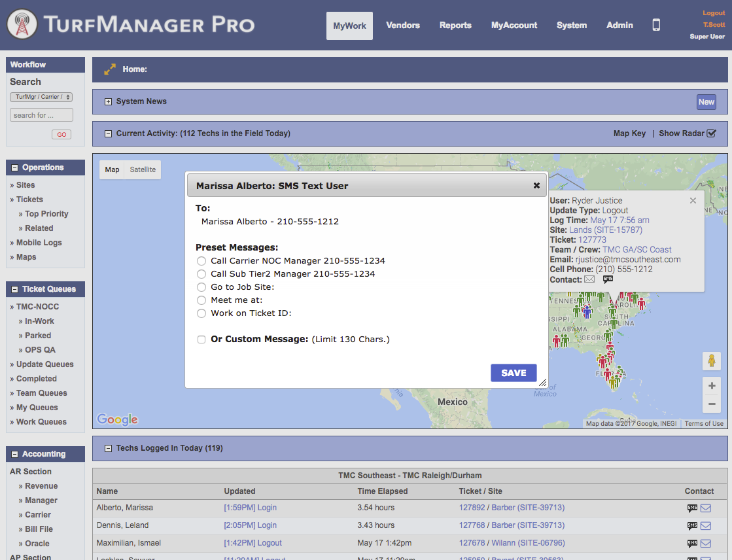Open Top Priority tickets
Screen dimensions: 732x560
[46, 214]
